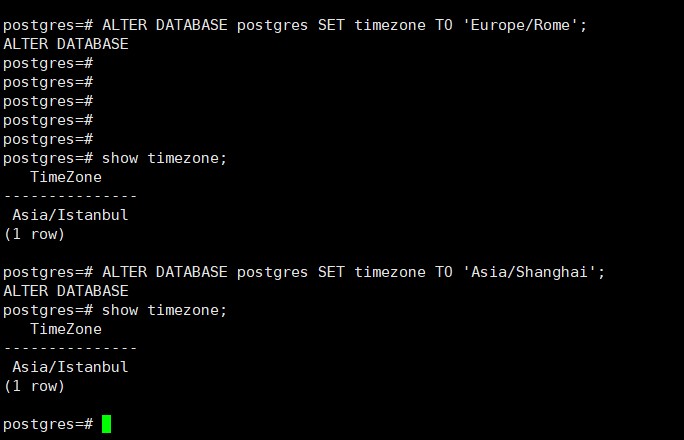Click the last empty postgres prompt text
684x440 pixels.
[x=48, y=424]
